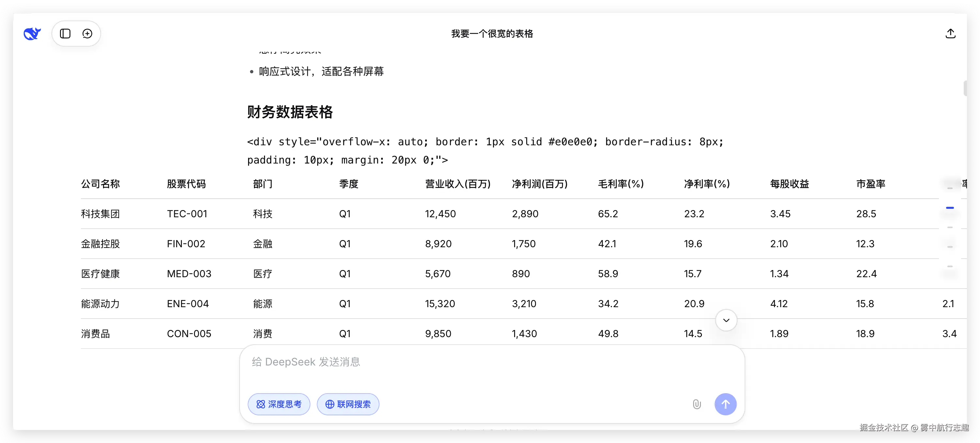Click the atom icon in 深度思考
Viewport: 980px width, 443px height.
260,404
